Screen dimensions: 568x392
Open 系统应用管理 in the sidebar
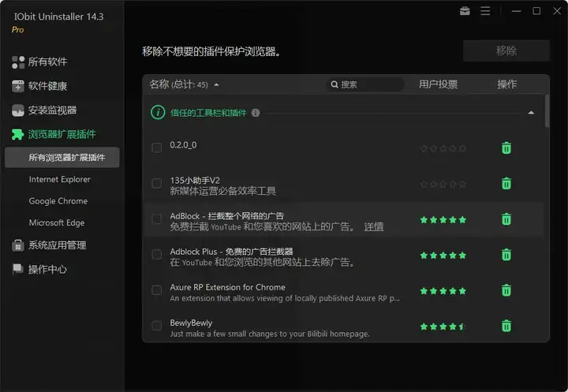pyautogui.click(x=58, y=245)
